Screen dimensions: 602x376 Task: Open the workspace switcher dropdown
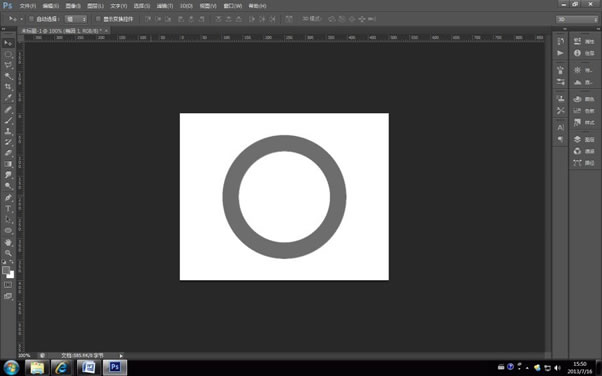577,19
